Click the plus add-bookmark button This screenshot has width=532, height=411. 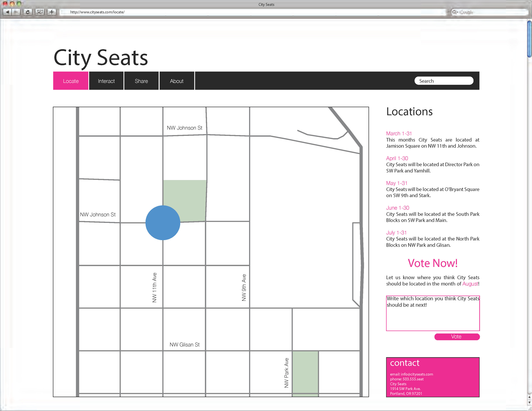click(x=52, y=12)
